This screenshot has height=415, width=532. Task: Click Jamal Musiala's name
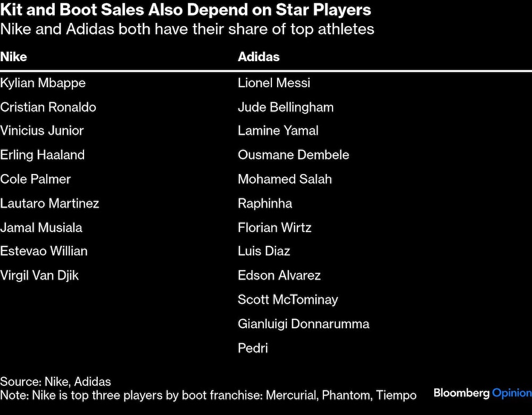[41, 228]
